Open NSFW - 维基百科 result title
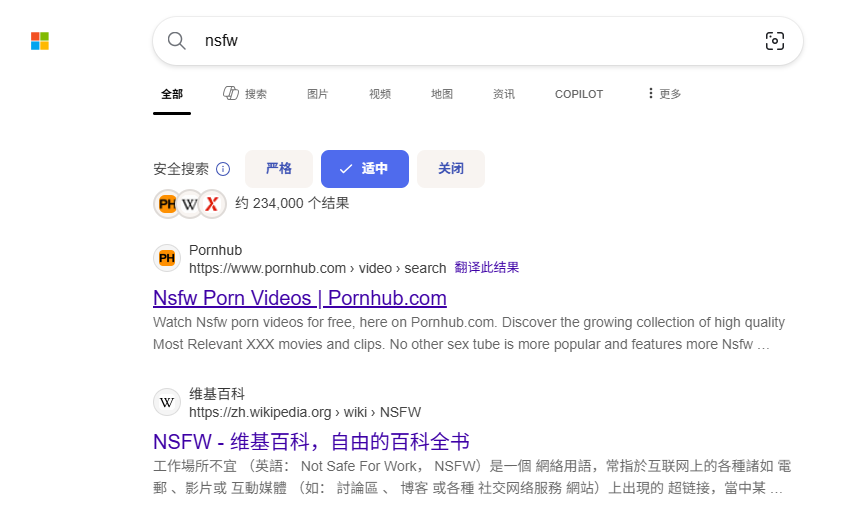The height and width of the screenshot is (515, 849). click(311, 441)
